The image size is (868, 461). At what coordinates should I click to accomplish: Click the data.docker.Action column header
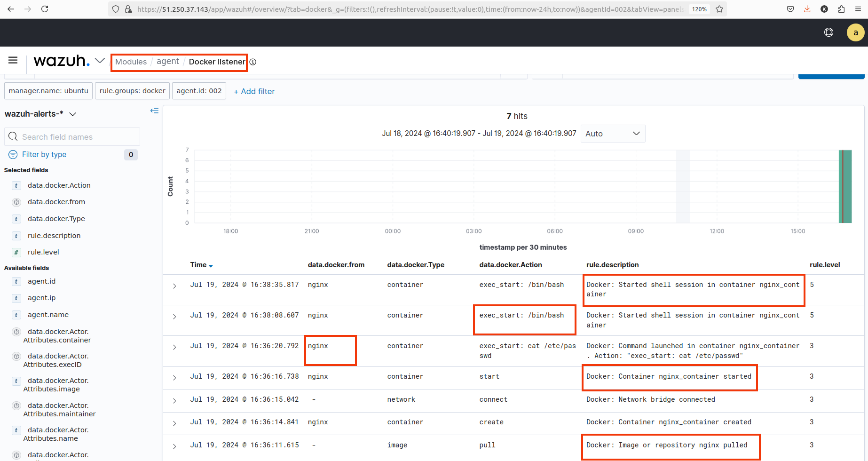(511, 265)
